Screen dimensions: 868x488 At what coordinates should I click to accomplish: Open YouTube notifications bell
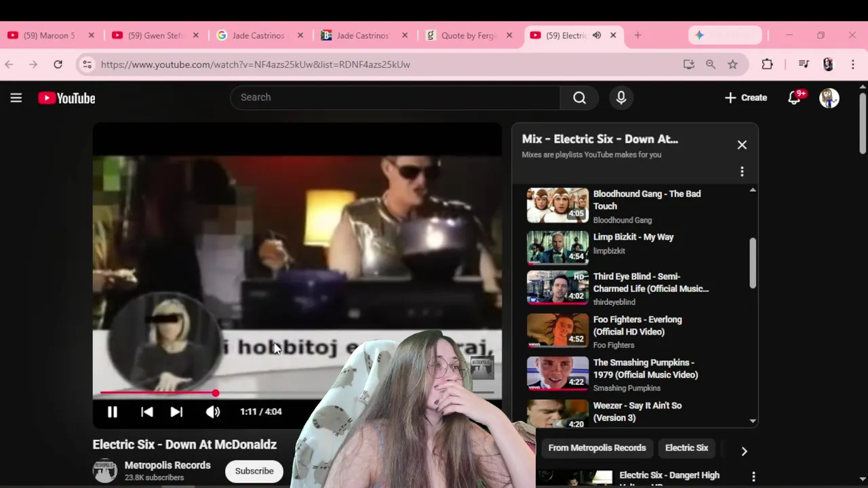point(795,98)
